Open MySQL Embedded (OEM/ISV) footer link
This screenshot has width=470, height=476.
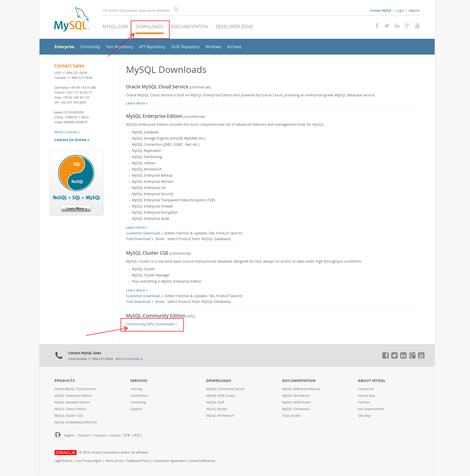click(x=76, y=422)
